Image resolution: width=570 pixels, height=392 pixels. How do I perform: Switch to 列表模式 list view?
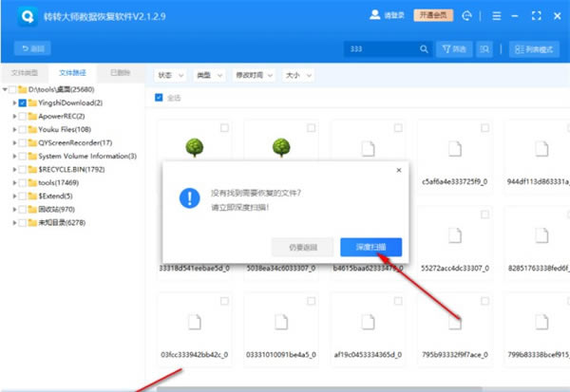(x=535, y=49)
